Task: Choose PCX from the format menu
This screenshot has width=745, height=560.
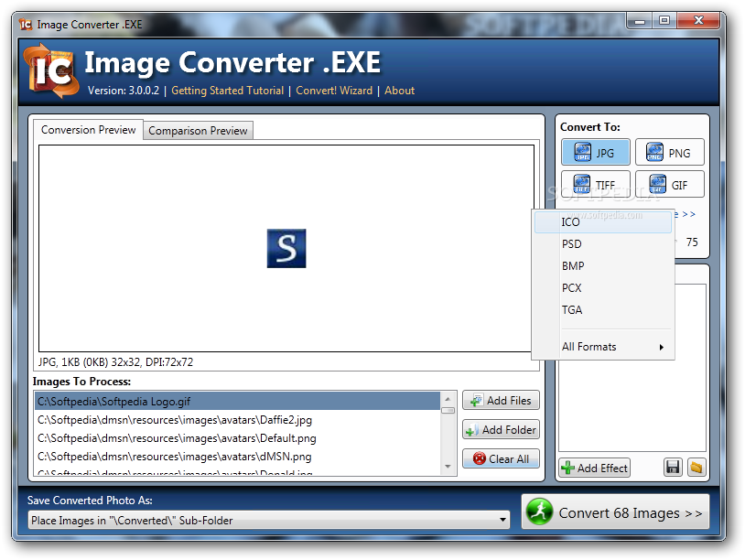Action: [603, 287]
